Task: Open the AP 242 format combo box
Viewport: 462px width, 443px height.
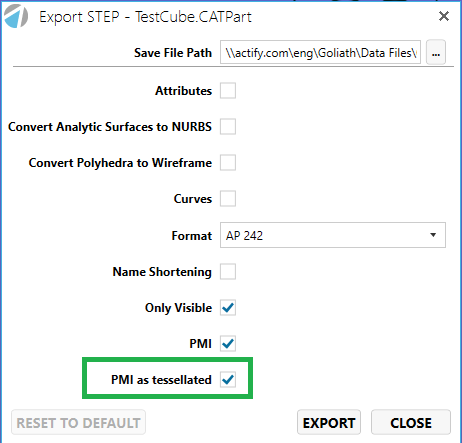Action: pos(333,235)
